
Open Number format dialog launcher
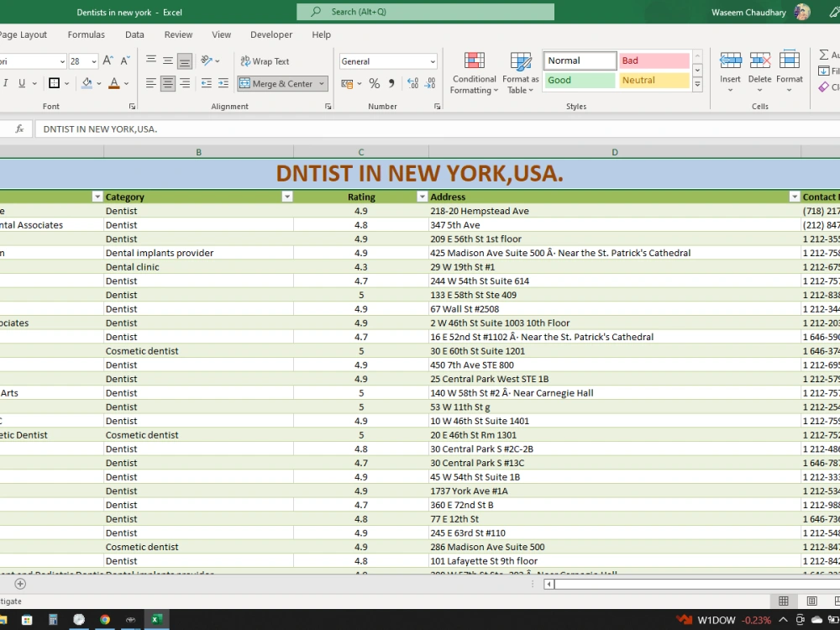pyautogui.click(x=438, y=107)
